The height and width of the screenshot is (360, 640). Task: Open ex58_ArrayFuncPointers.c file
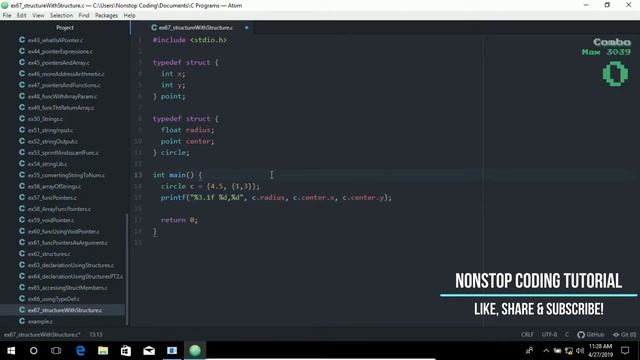click(60, 209)
